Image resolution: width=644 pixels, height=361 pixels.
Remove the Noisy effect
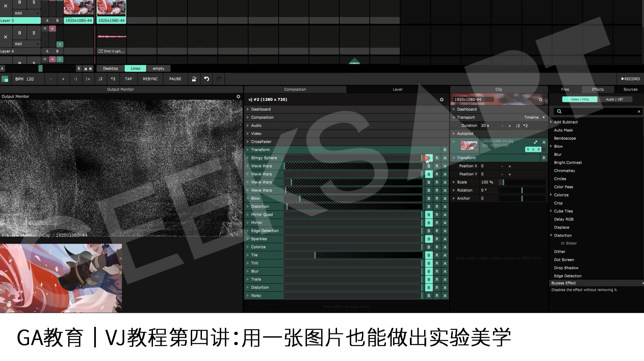[445, 296]
